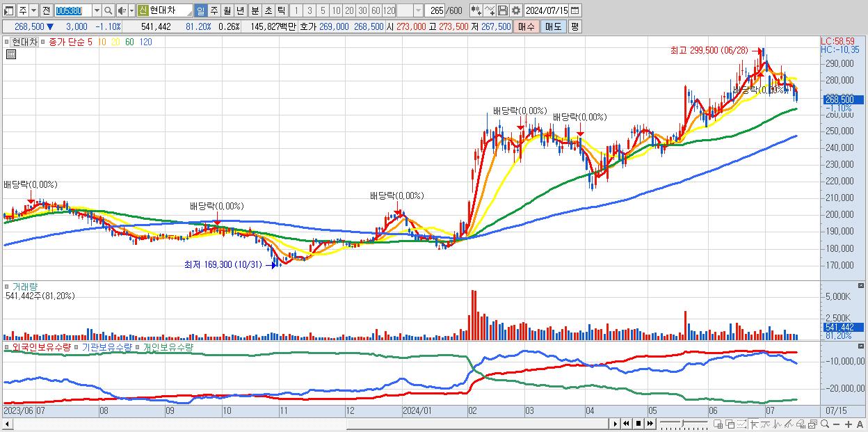Click the add line-chart overlay icon
The height and width of the screenshot is (432, 868).
coord(490,10)
